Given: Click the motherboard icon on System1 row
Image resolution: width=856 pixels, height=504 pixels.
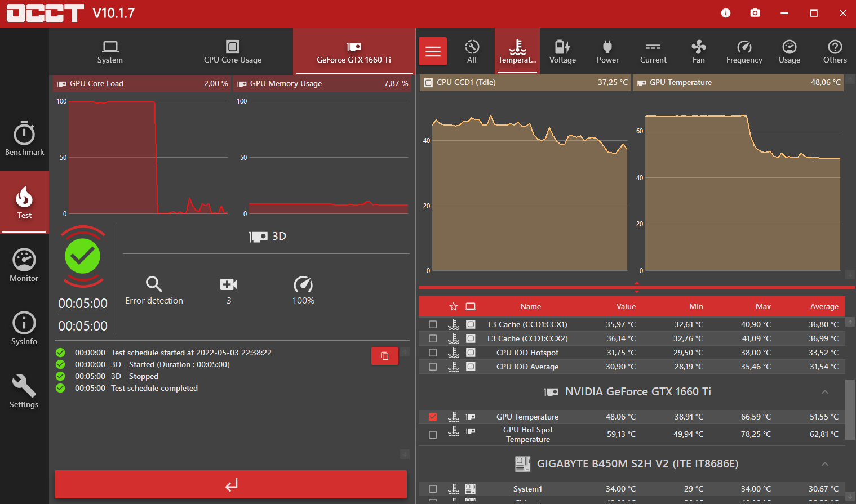Looking at the screenshot, I should [x=471, y=489].
